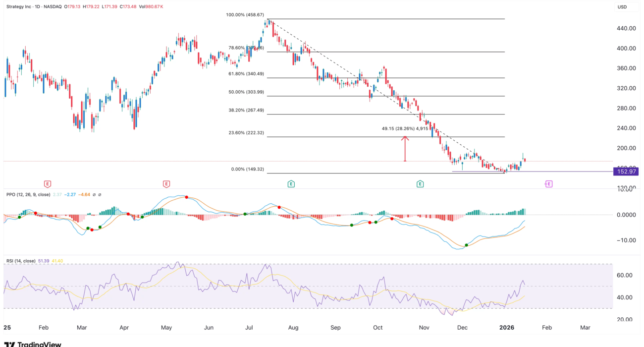The image size is (644, 347).
Task: Select the green earnings marker near August
Action: 291,184
